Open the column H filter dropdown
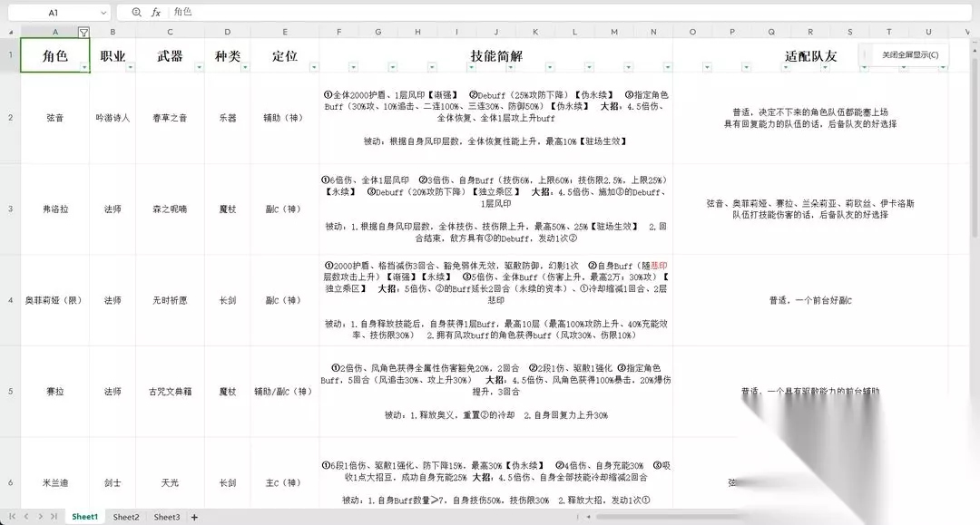Image resolution: width=980 pixels, height=525 pixels. [x=432, y=67]
